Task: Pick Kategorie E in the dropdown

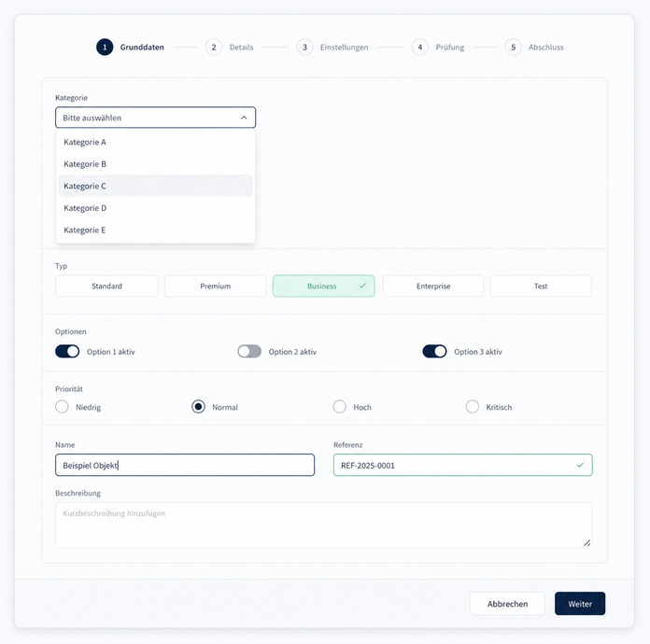Action: [155, 230]
